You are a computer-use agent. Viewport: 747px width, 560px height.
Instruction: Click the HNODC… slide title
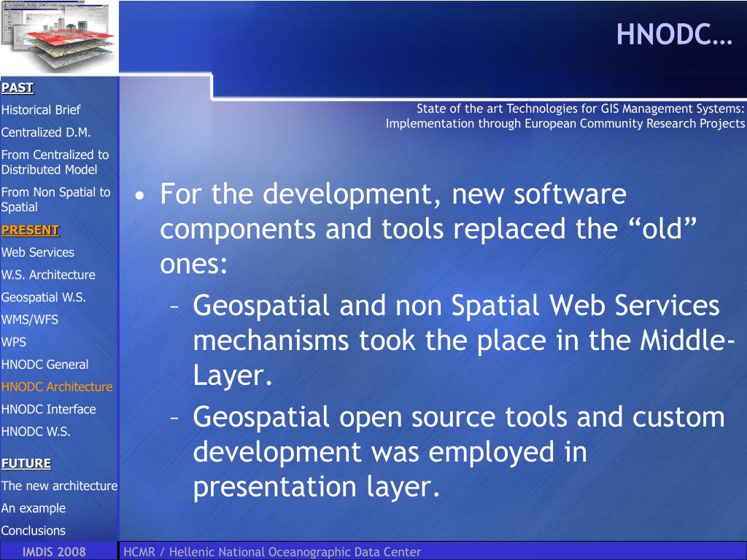[x=674, y=35]
